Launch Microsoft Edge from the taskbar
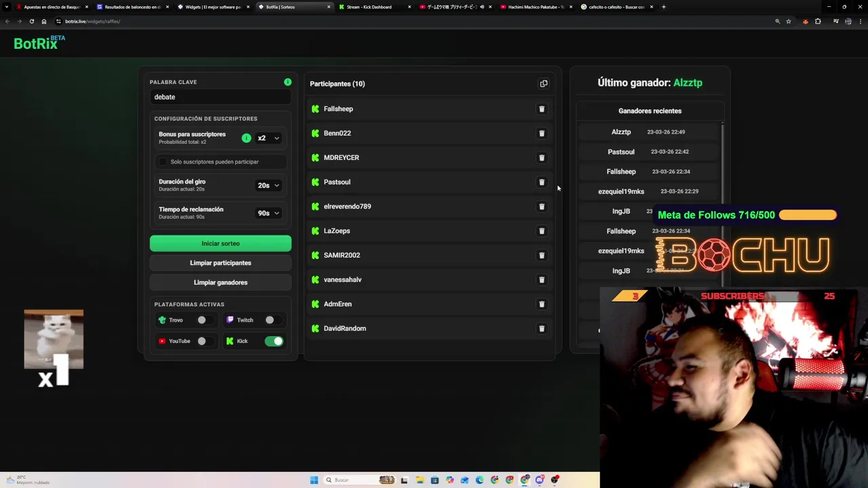This screenshot has height=488, width=868. (479, 480)
